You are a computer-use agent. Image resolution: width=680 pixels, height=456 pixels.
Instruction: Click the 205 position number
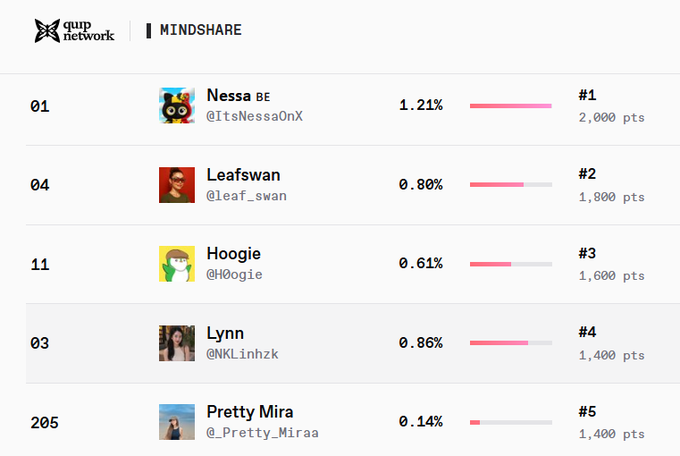[44, 423]
